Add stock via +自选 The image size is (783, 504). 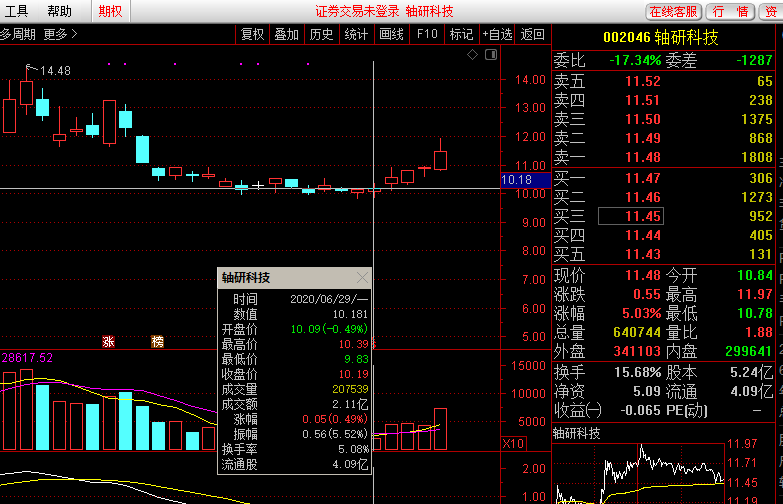pos(497,34)
